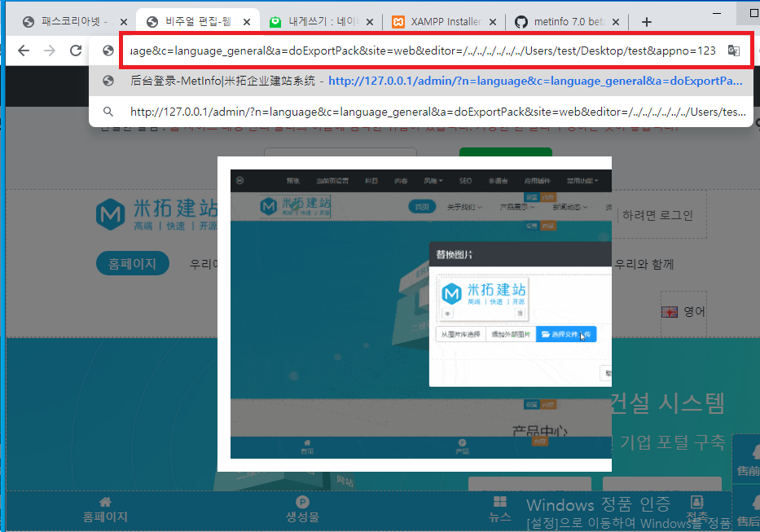Select the 영어 language flag option
The height and width of the screenshot is (532, 760).
(683, 311)
